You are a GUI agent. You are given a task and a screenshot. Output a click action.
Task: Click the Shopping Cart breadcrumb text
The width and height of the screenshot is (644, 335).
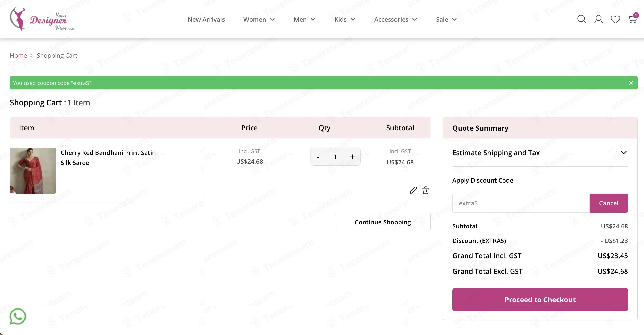point(57,55)
